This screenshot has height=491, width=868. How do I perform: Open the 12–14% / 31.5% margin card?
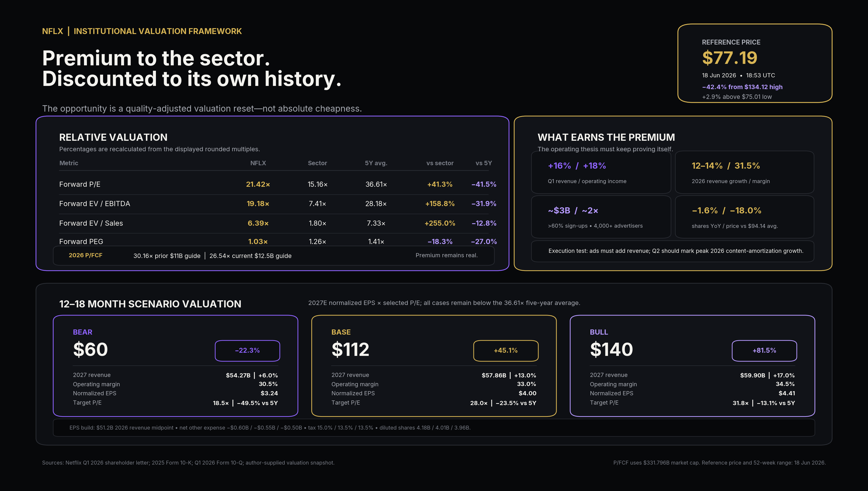pos(745,172)
